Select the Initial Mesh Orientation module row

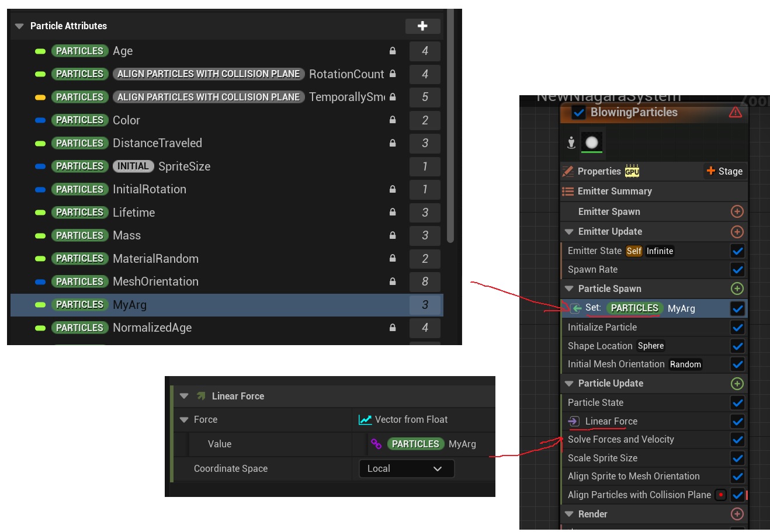pos(654,364)
